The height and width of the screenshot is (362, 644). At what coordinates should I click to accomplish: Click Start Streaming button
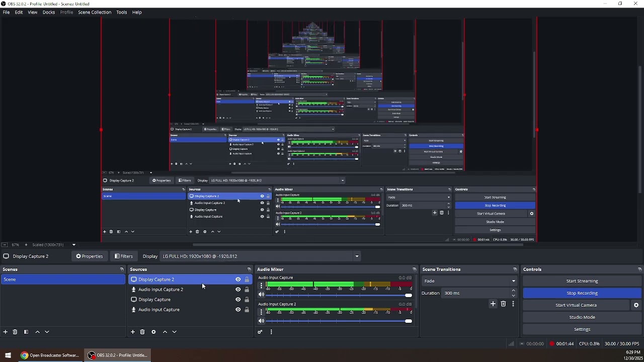pos(582,281)
